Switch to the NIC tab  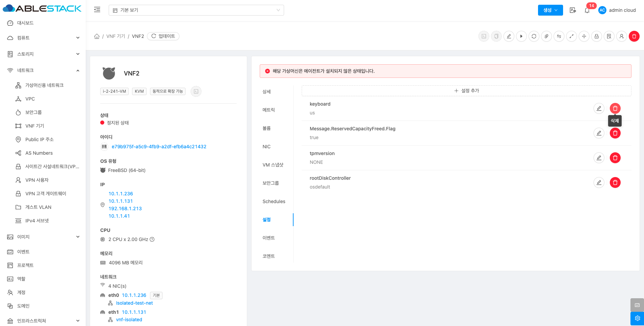266,147
